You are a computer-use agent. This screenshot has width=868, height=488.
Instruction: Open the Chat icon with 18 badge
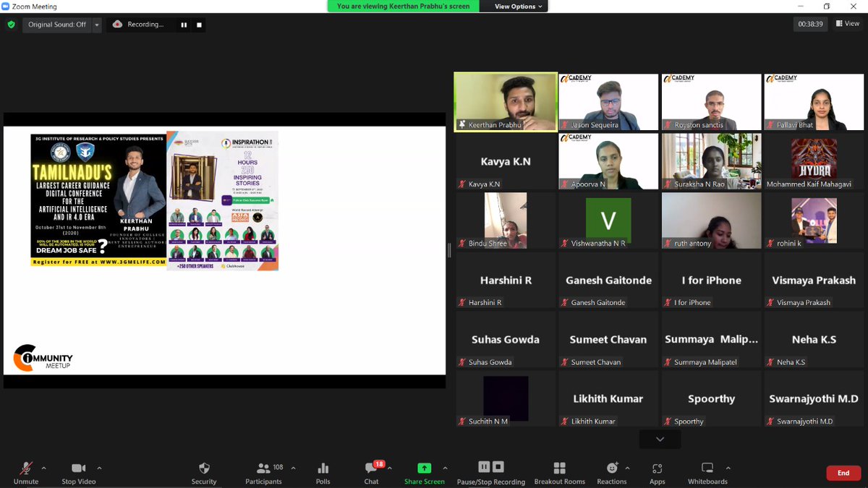pos(373,468)
